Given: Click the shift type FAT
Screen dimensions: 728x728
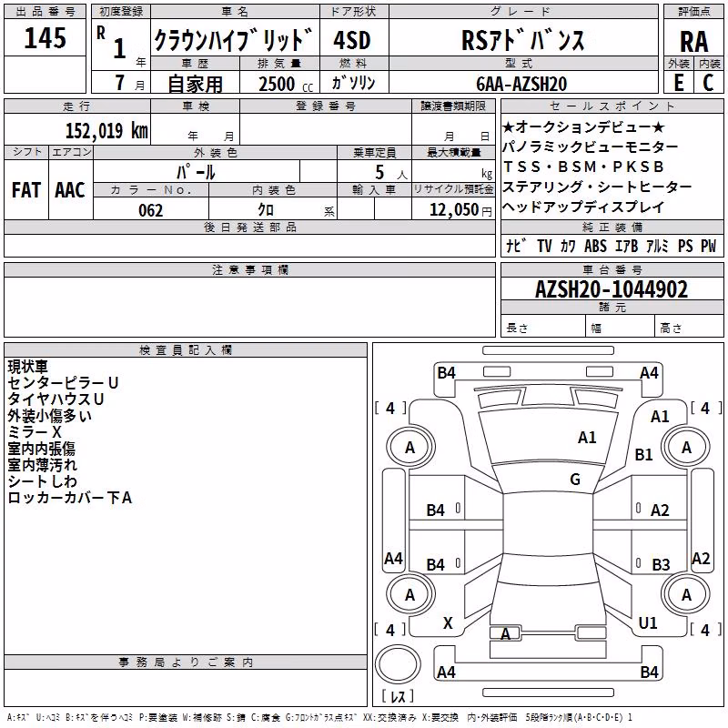Looking at the screenshot, I should click(x=26, y=190).
